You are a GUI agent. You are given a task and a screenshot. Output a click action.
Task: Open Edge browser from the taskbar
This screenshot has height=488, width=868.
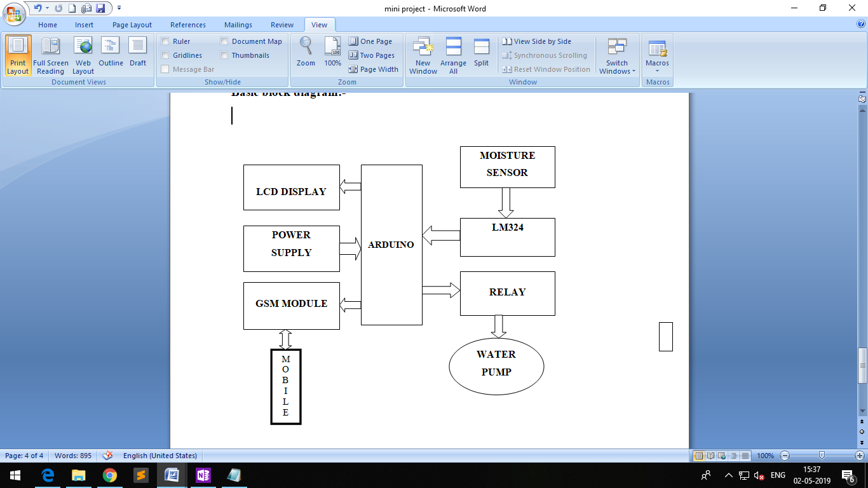point(48,475)
